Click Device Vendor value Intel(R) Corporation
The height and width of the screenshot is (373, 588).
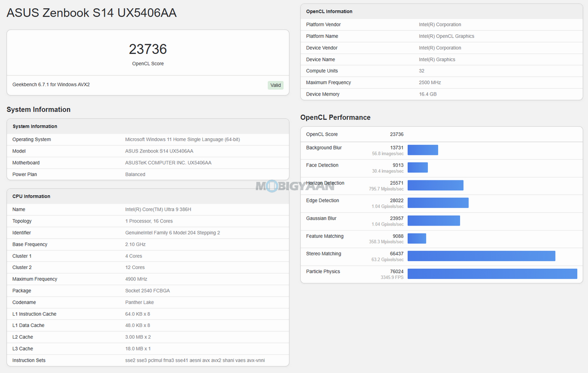[x=440, y=48]
